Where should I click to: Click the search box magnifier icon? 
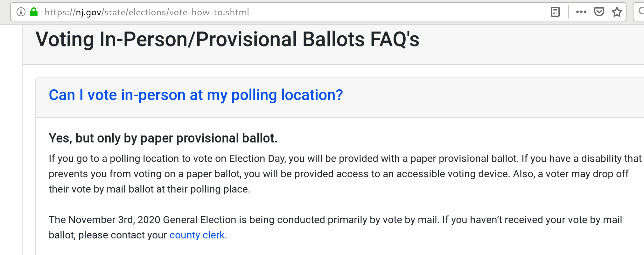click(x=641, y=11)
